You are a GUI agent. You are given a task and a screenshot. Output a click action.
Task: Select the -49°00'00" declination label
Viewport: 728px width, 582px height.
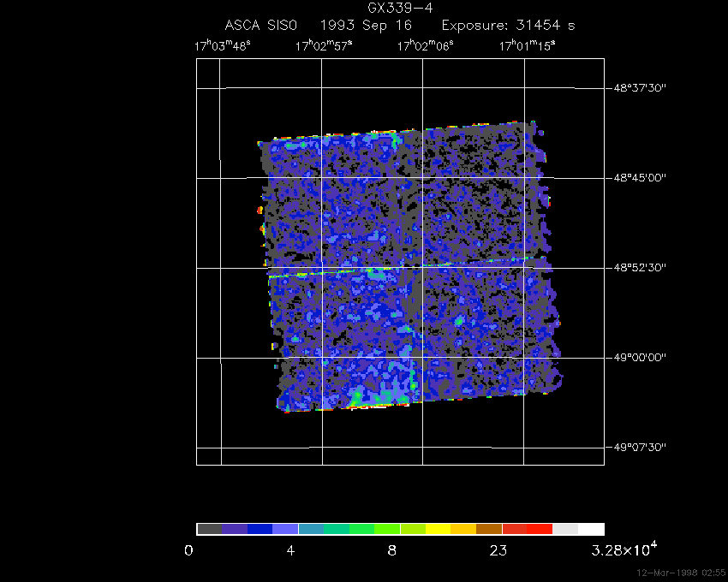(636, 358)
